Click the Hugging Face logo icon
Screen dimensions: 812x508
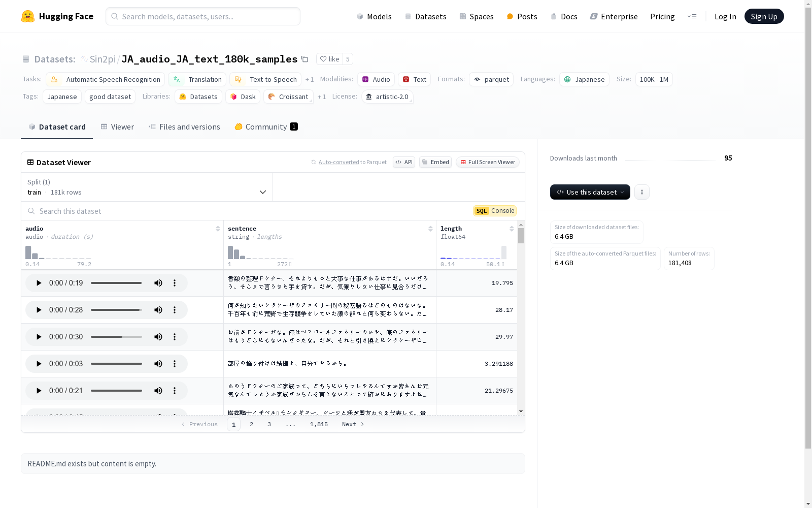28,16
